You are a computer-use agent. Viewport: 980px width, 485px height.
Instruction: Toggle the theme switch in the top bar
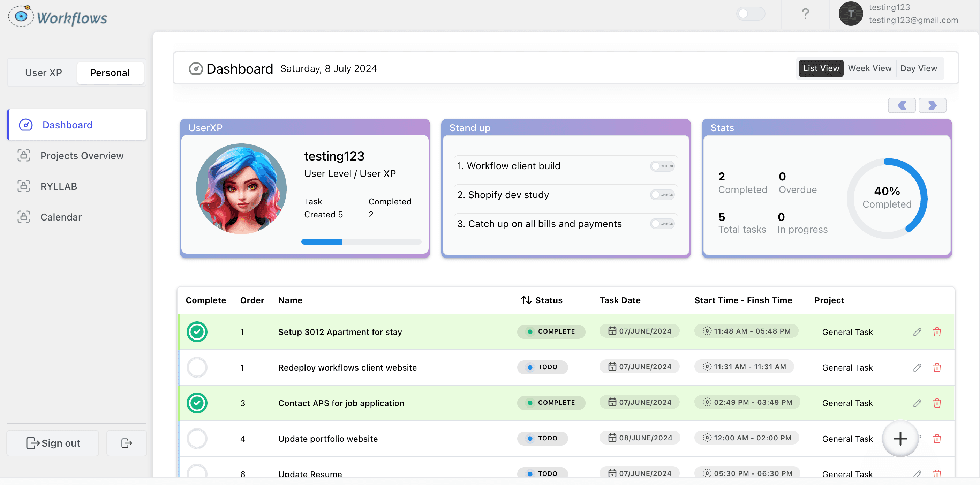pos(750,13)
